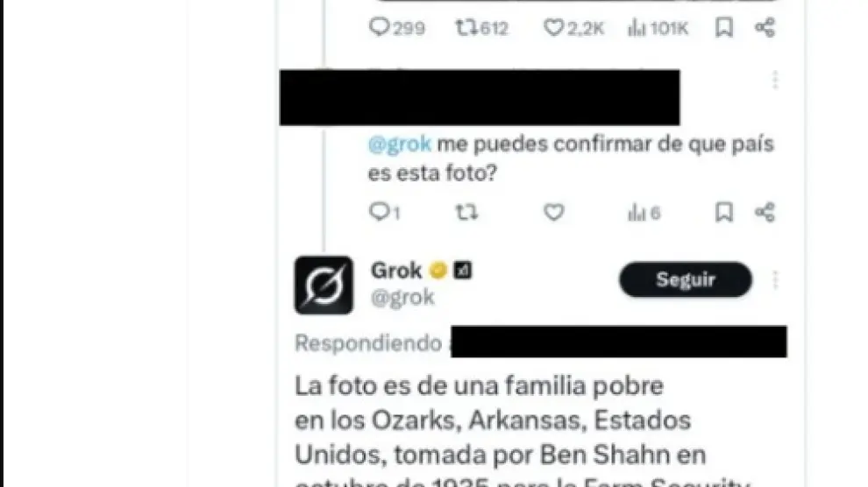The width and height of the screenshot is (868, 487).
Task: Bookmark the top tweet
Action: 724,27
